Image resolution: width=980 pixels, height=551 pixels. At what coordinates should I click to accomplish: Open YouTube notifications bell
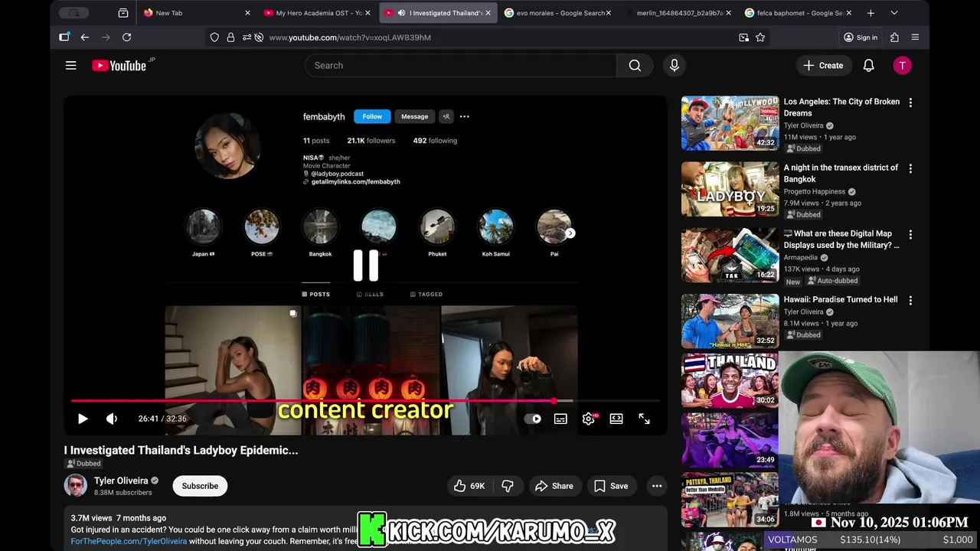click(868, 66)
